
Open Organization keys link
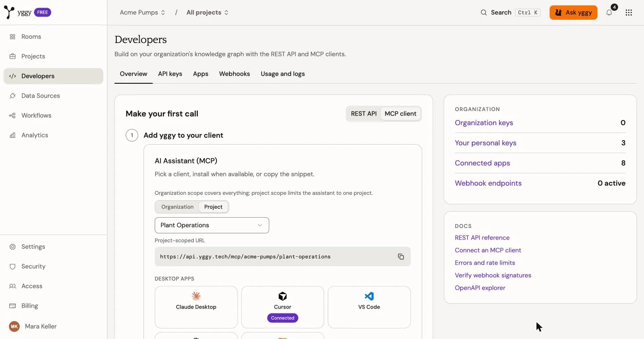pyautogui.click(x=484, y=123)
